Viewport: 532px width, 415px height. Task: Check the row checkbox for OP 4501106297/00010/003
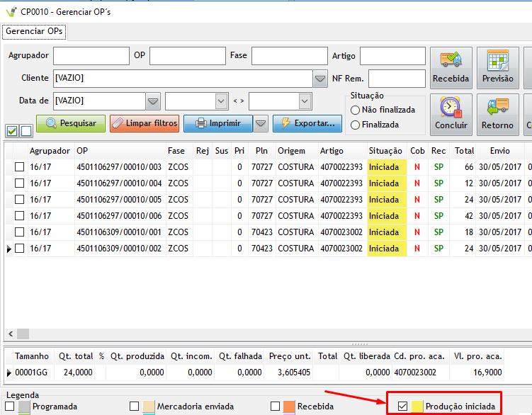pyautogui.click(x=20, y=166)
